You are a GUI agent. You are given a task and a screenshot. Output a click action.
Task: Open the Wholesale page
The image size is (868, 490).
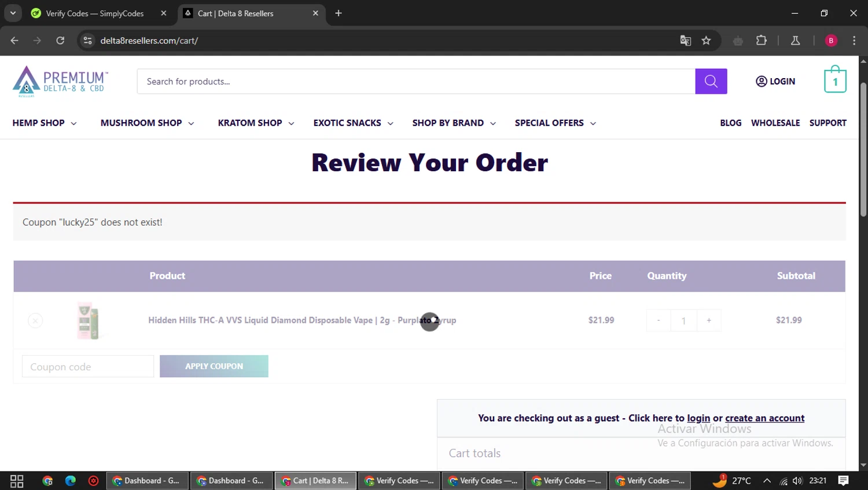[775, 123]
